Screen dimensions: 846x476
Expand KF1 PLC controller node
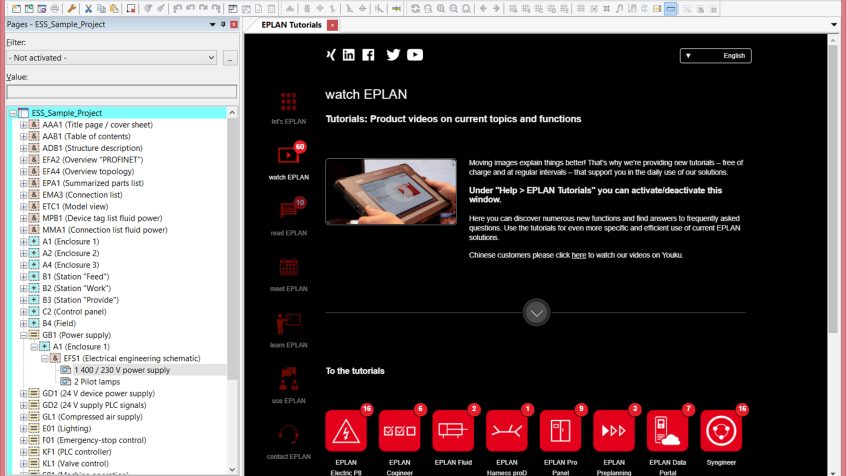point(23,452)
